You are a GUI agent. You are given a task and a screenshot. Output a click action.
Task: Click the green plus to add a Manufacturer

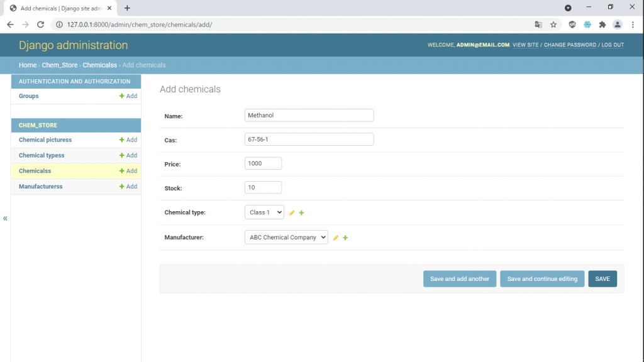(345, 237)
